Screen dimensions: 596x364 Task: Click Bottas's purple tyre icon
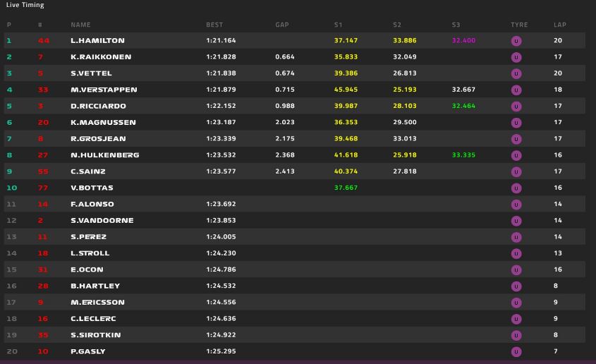[516, 188]
